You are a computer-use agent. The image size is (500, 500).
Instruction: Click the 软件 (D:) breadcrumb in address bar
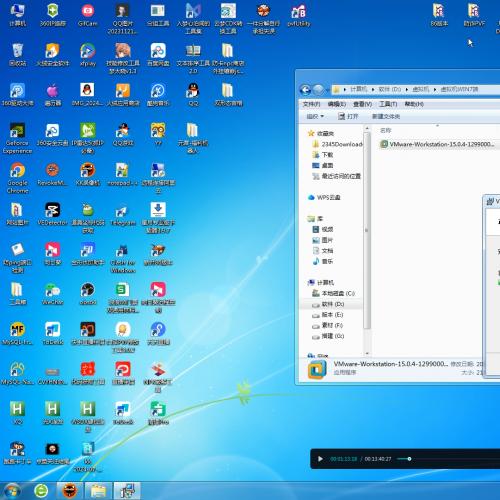(x=390, y=89)
